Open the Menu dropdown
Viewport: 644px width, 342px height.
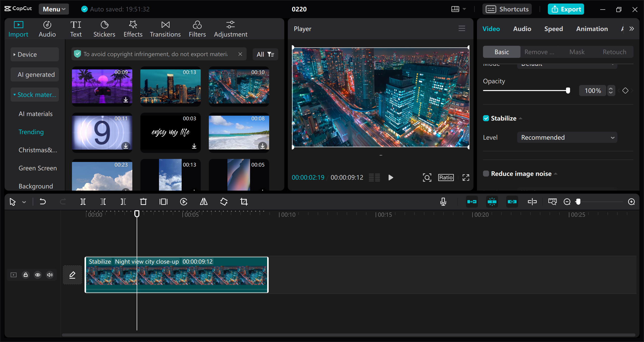pyautogui.click(x=54, y=9)
